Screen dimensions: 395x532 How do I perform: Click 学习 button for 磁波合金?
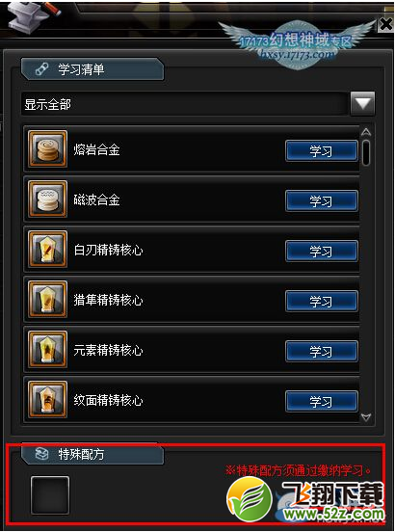click(322, 200)
